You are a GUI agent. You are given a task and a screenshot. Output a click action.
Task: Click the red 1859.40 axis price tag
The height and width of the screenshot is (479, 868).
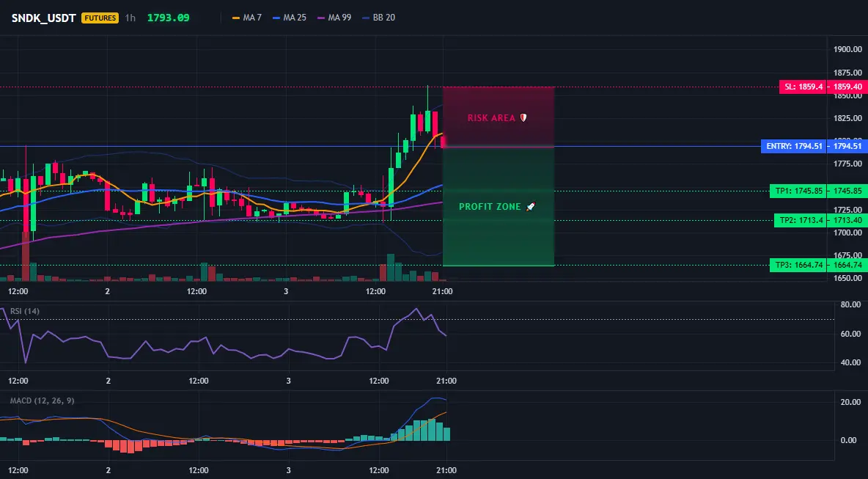pos(848,87)
